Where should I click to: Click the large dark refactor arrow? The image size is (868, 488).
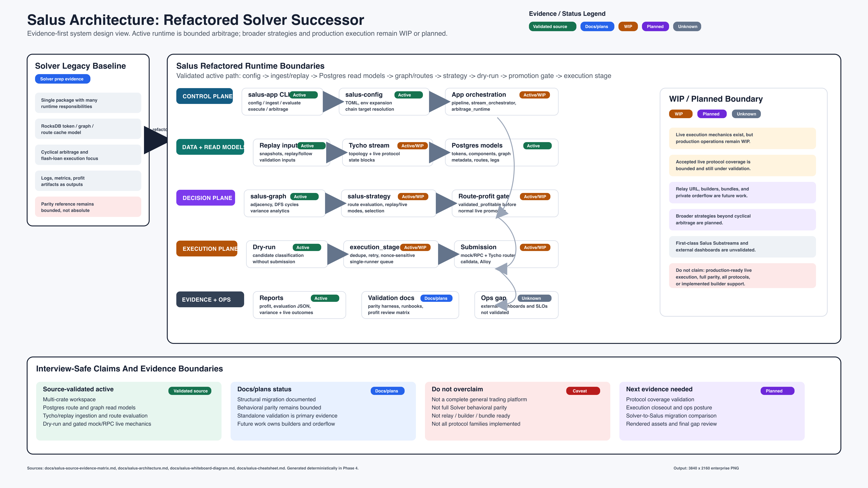(x=155, y=140)
